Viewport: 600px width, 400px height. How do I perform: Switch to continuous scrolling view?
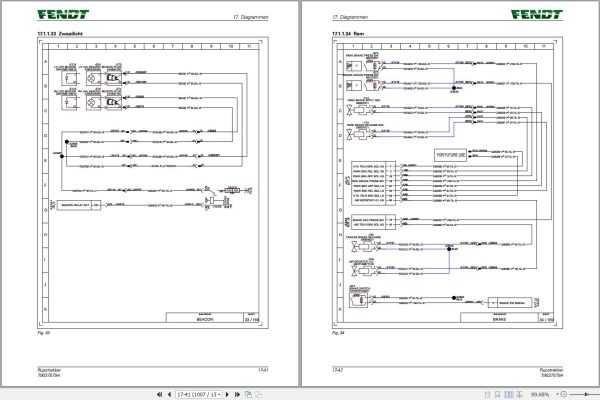[x=497, y=394]
